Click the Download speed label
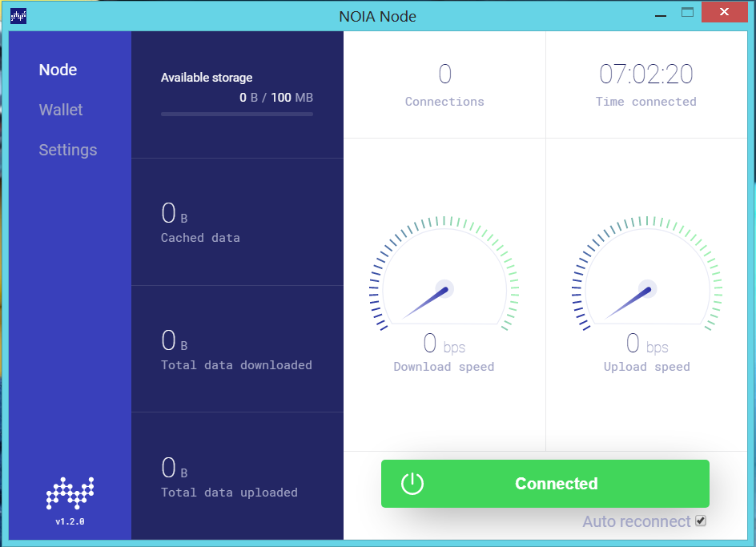Image resolution: width=756 pixels, height=547 pixels. [444, 367]
